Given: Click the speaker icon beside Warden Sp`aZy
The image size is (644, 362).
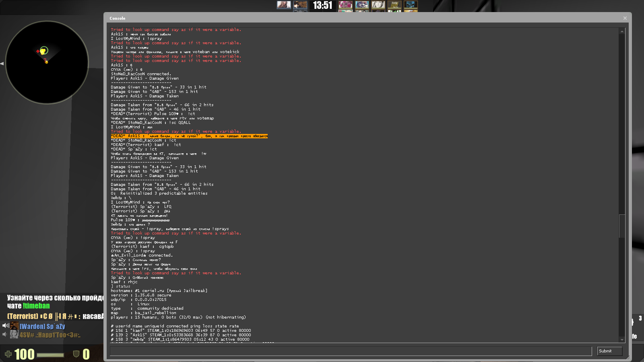Looking at the screenshot, I should tap(6, 326).
